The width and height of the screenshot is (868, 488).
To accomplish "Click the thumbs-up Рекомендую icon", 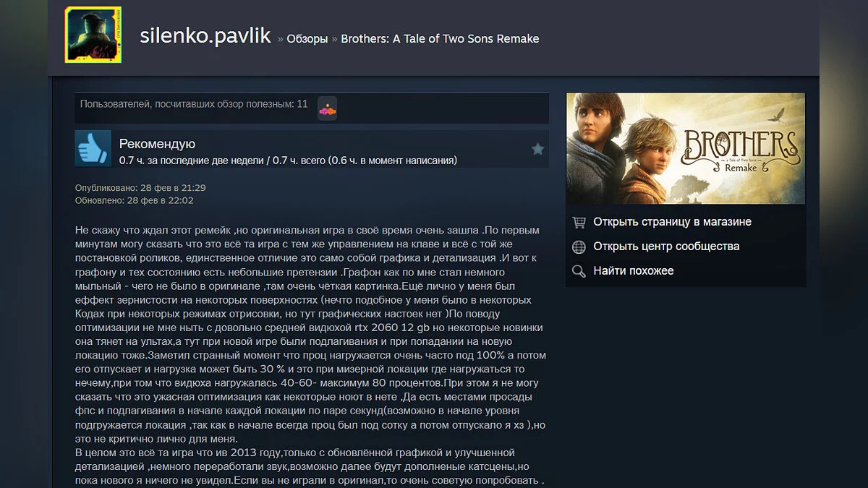I will [93, 149].
